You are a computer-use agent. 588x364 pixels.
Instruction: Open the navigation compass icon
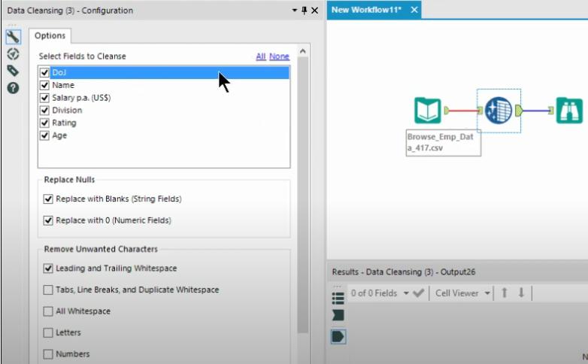(13, 54)
